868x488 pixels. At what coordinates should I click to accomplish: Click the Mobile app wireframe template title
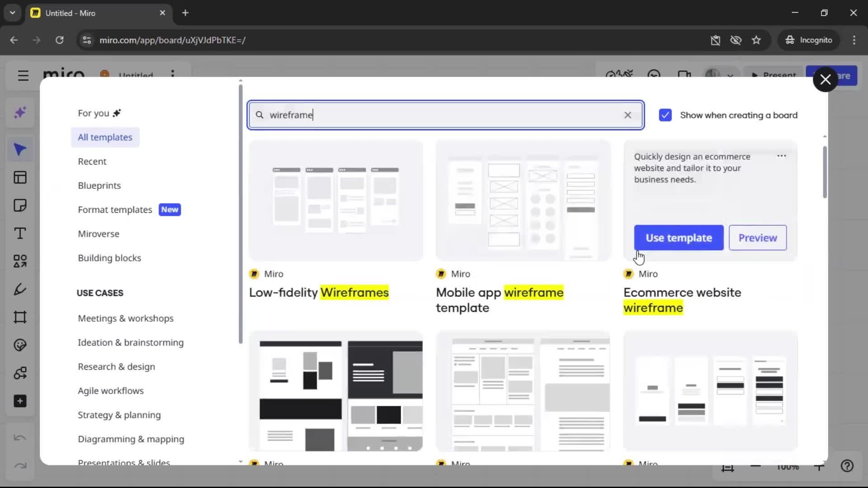coord(500,300)
